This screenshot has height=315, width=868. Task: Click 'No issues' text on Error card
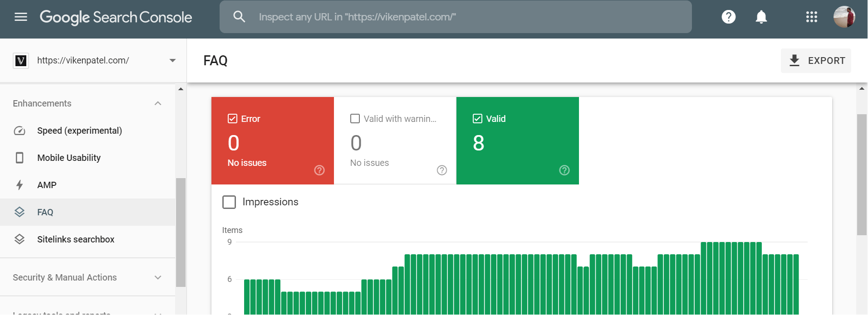247,163
